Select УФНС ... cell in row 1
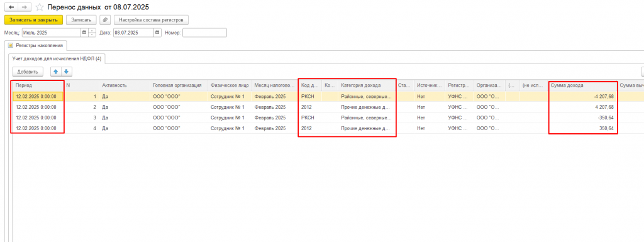The image size is (644, 242). coord(459,96)
